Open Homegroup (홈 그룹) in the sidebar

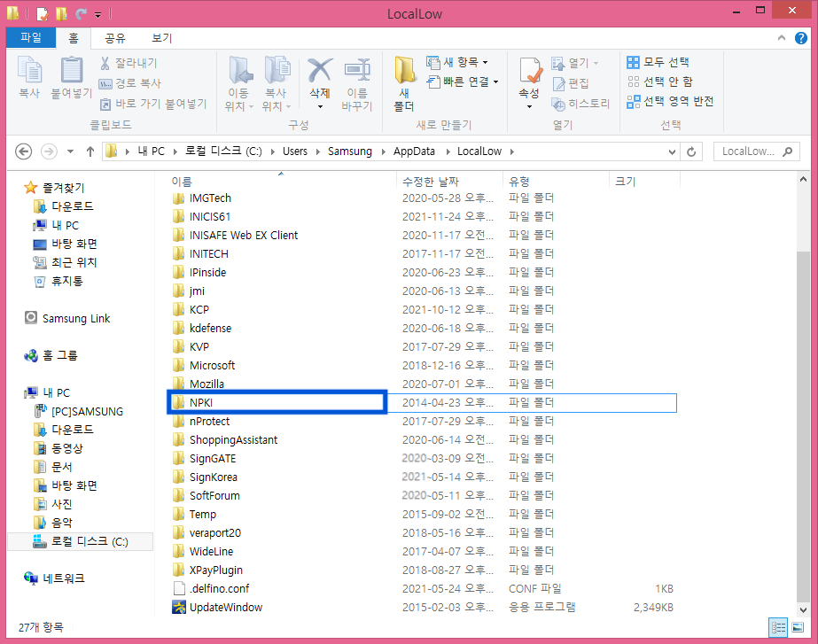point(51,355)
